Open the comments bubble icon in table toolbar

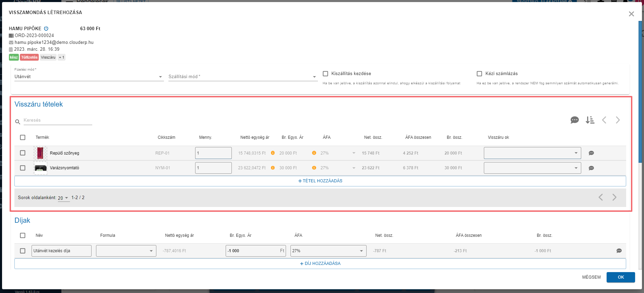pyautogui.click(x=574, y=120)
